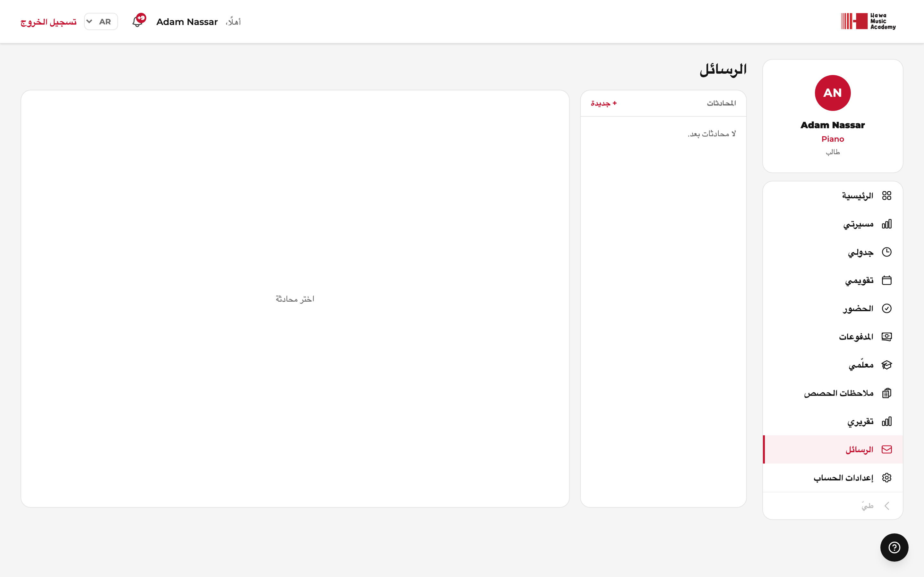The width and height of the screenshot is (924, 577).
Task: Open المدفوعات payments money icon
Action: (x=886, y=337)
